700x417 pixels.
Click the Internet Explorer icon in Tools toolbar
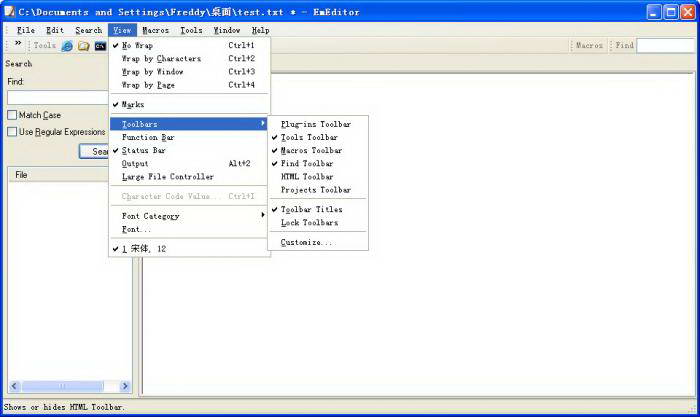click(67, 46)
